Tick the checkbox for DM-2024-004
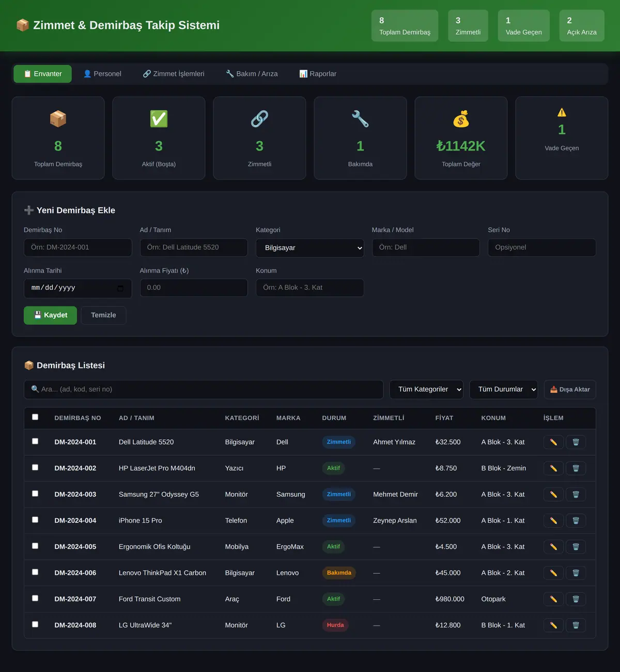 click(x=35, y=520)
